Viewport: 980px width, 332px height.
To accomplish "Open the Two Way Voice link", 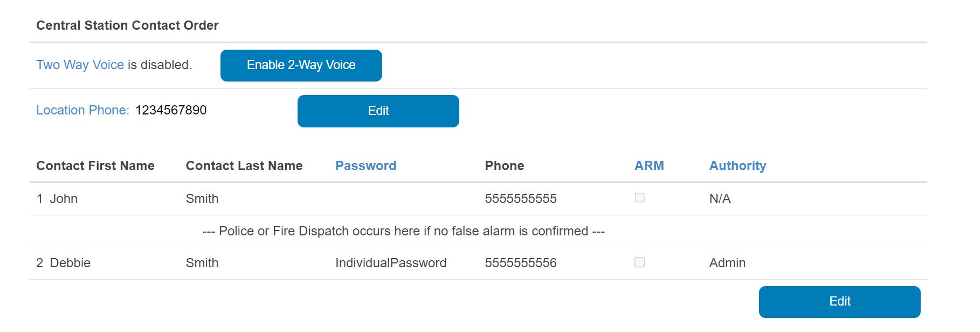I will [80, 65].
